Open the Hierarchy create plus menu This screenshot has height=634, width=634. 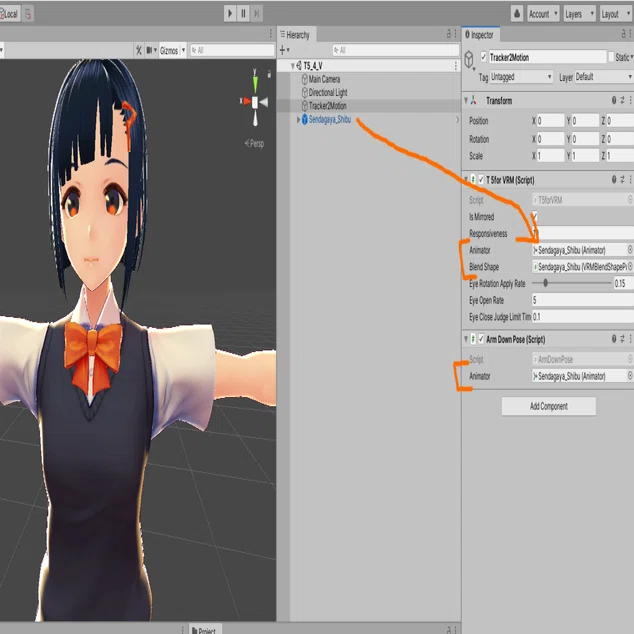click(284, 50)
